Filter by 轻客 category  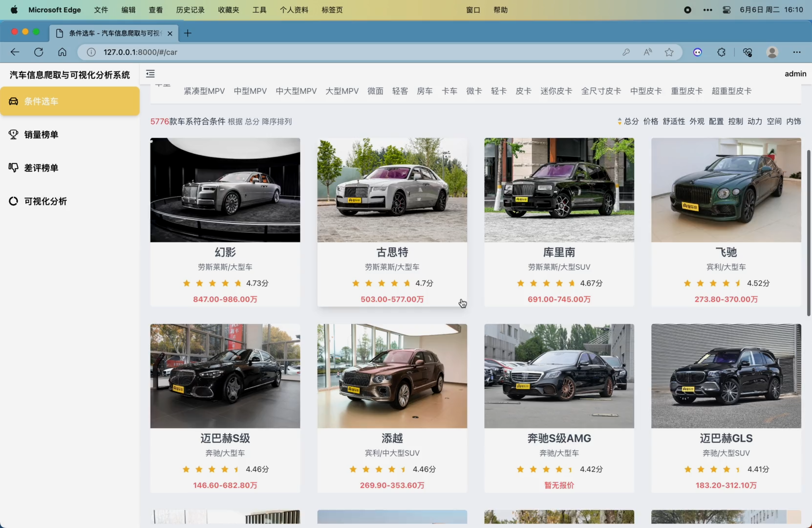point(400,91)
